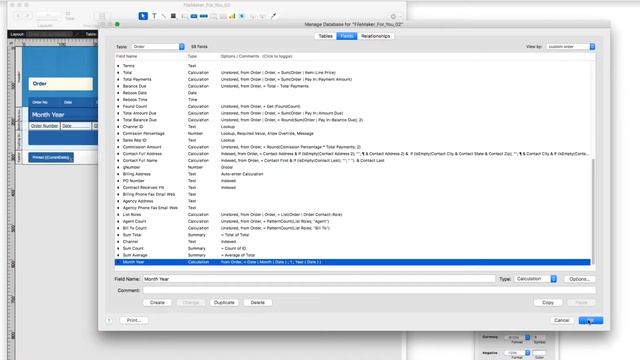Go to next layout with right arrow
This screenshot has width=640, height=360.
pos(28,16)
